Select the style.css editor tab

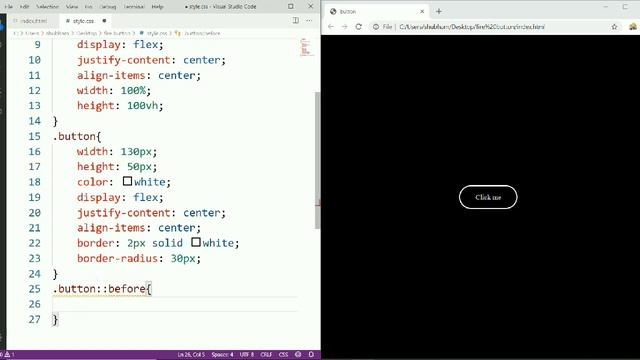coord(84,21)
